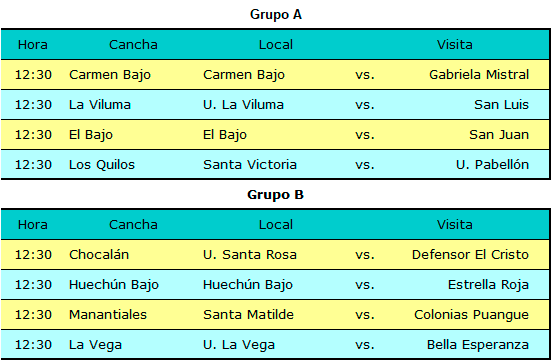Select the San Juan visiting team

pyautogui.click(x=499, y=135)
